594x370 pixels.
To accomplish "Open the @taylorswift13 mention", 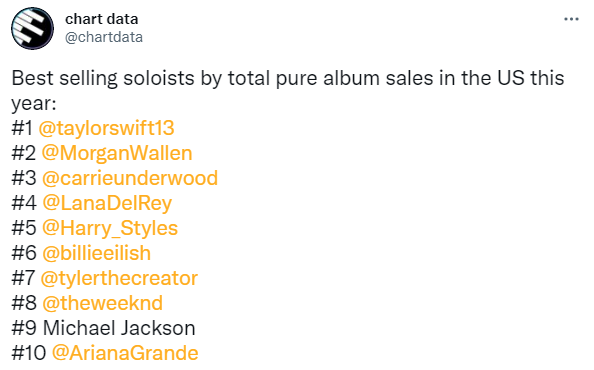I will click(x=106, y=128).
